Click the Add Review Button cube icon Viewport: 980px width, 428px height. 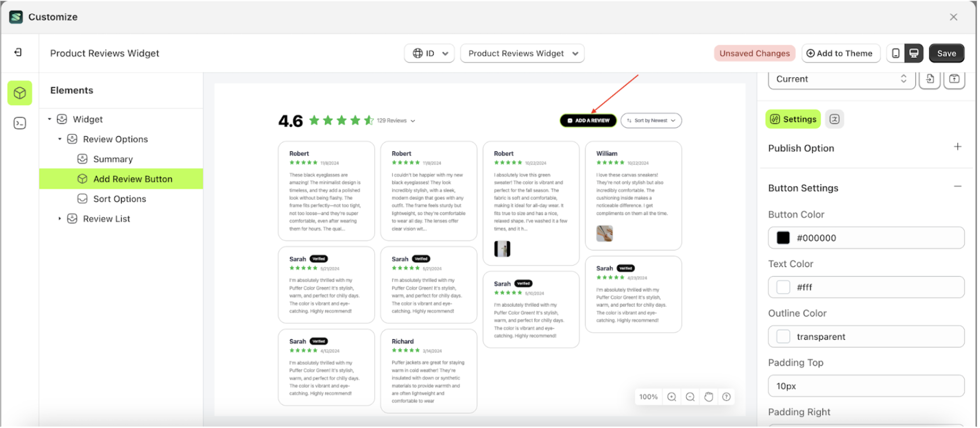pos(83,179)
